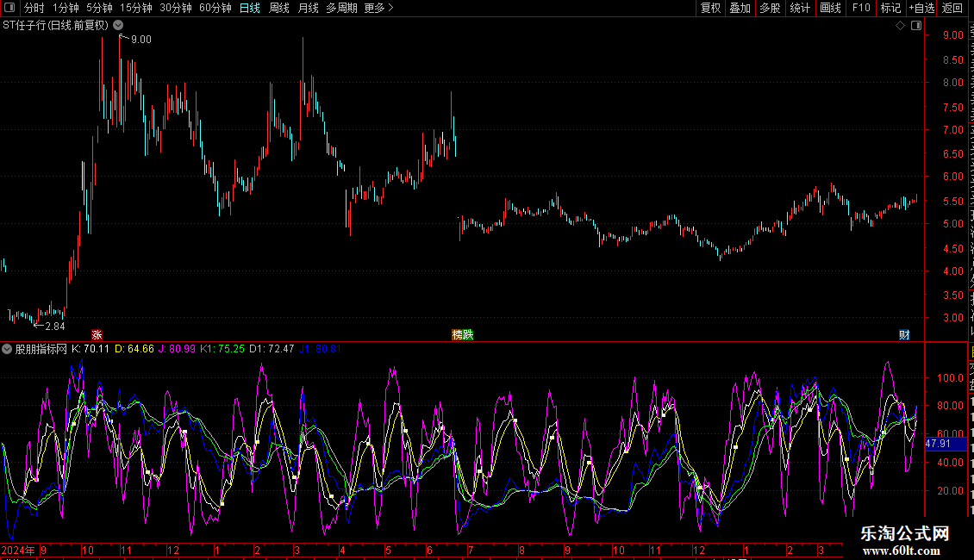Expand the 更多 periods menu
Image resolution: width=974 pixels, height=560 pixels.
click(378, 8)
